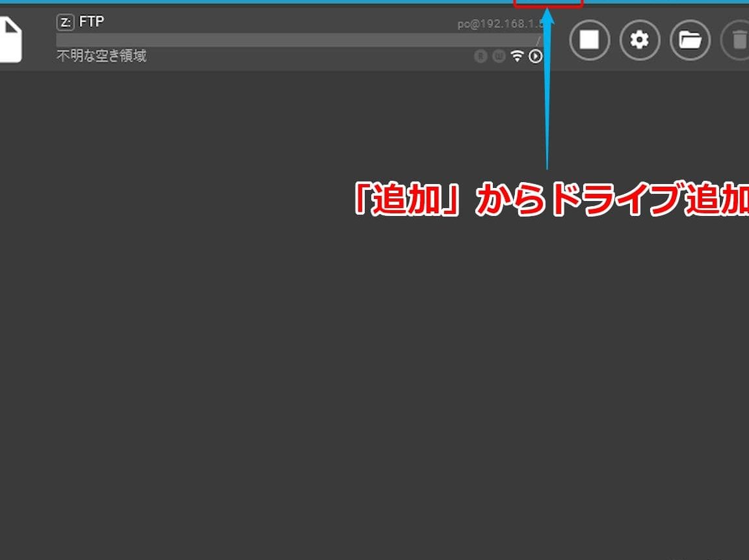This screenshot has width=749, height=560.
Task: Click the blue strip along the top
Action: 260,2
